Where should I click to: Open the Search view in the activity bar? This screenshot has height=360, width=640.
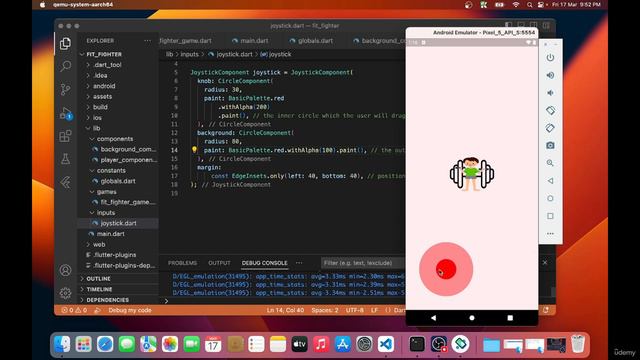(x=65, y=66)
